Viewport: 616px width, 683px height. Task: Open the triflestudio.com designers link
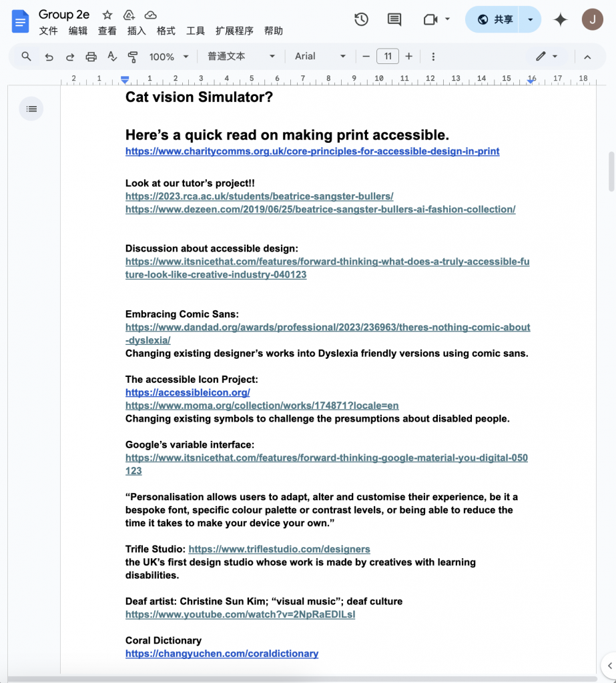point(280,550)
